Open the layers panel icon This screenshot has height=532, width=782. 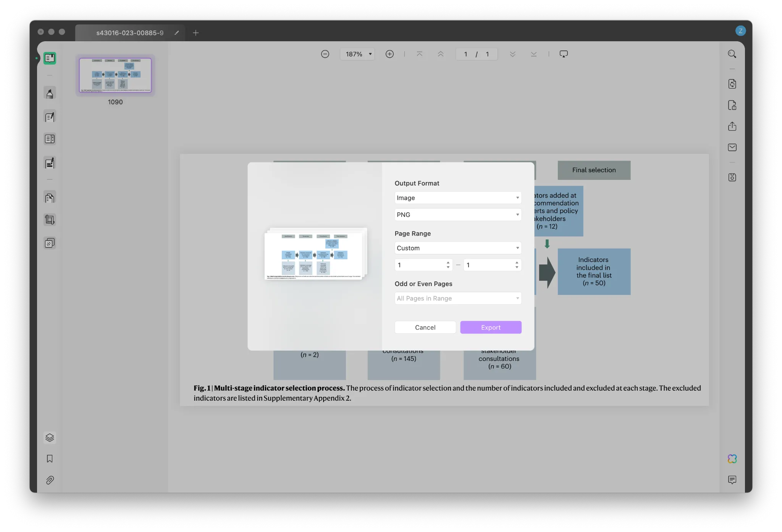point(50,438)
